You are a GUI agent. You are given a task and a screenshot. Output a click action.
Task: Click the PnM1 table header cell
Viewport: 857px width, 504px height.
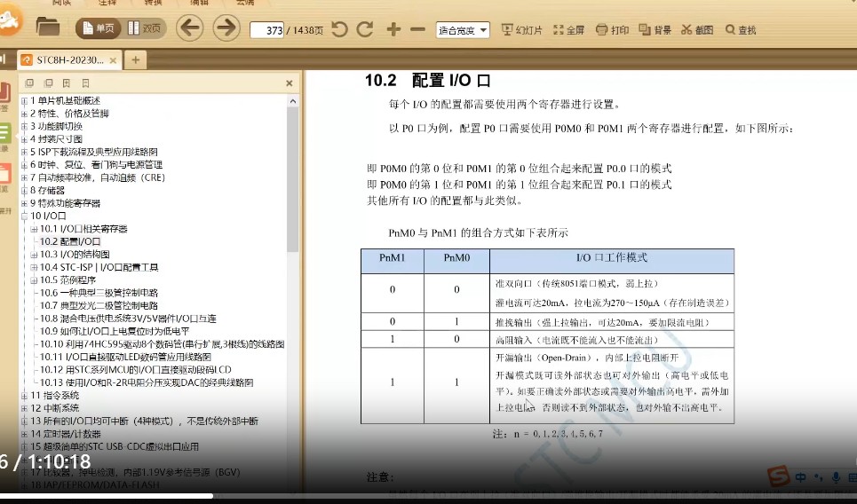393,261
